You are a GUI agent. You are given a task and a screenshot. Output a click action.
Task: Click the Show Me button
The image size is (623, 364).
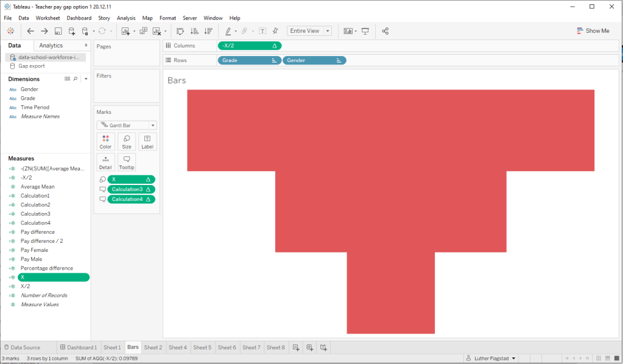click(593, 31)
